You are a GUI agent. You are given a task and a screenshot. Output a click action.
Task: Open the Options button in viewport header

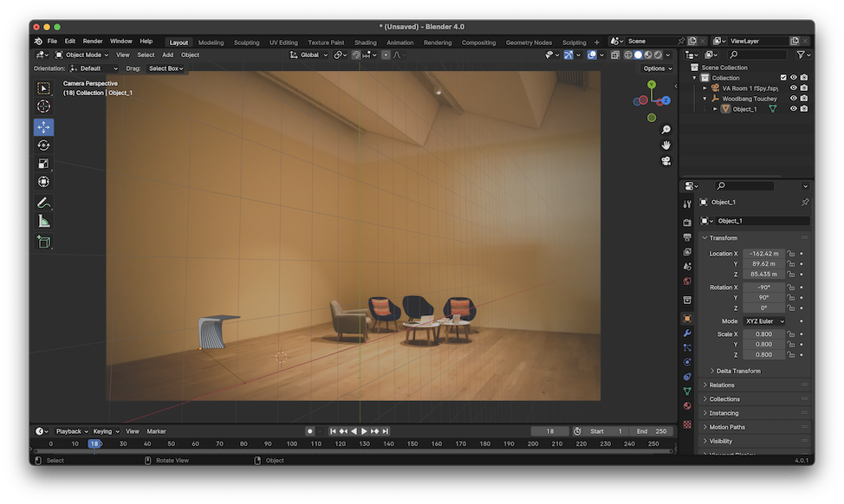(657, 68)
